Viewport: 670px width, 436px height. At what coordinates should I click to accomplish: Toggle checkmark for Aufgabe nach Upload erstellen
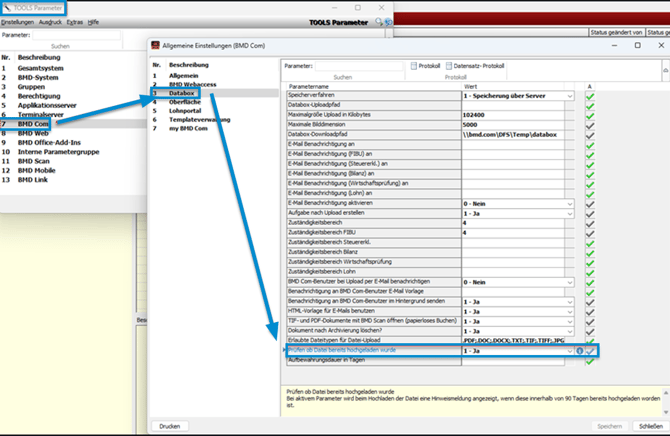pos(590,214)
